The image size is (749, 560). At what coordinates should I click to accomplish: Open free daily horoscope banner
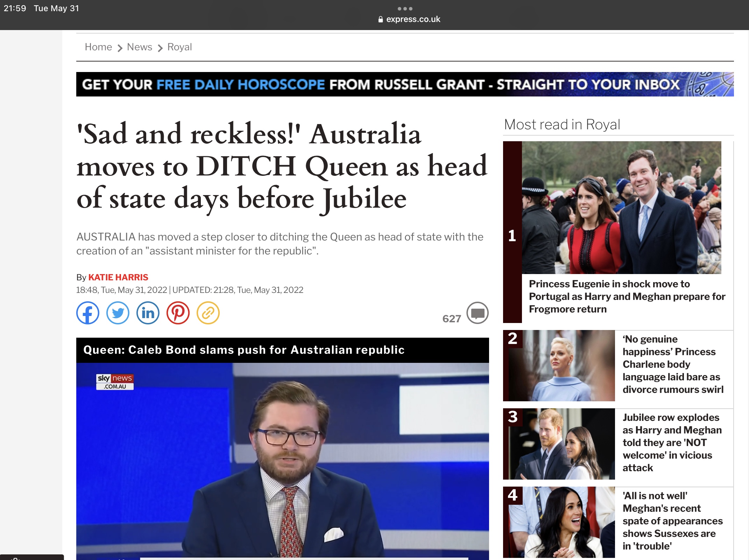pos(405,84)
